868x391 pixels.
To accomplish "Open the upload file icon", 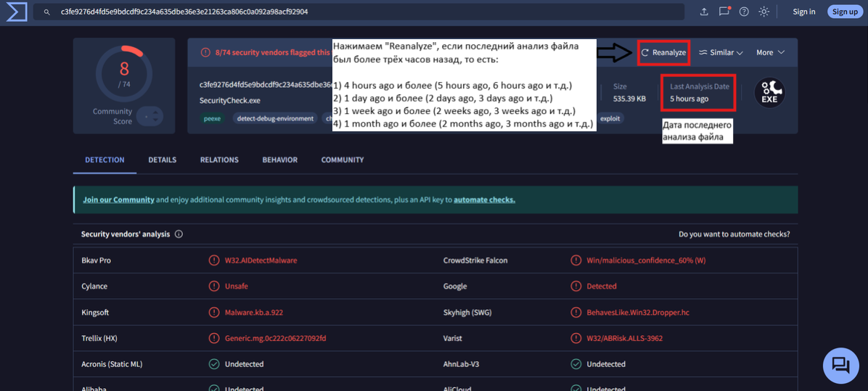I will (704, 12).
